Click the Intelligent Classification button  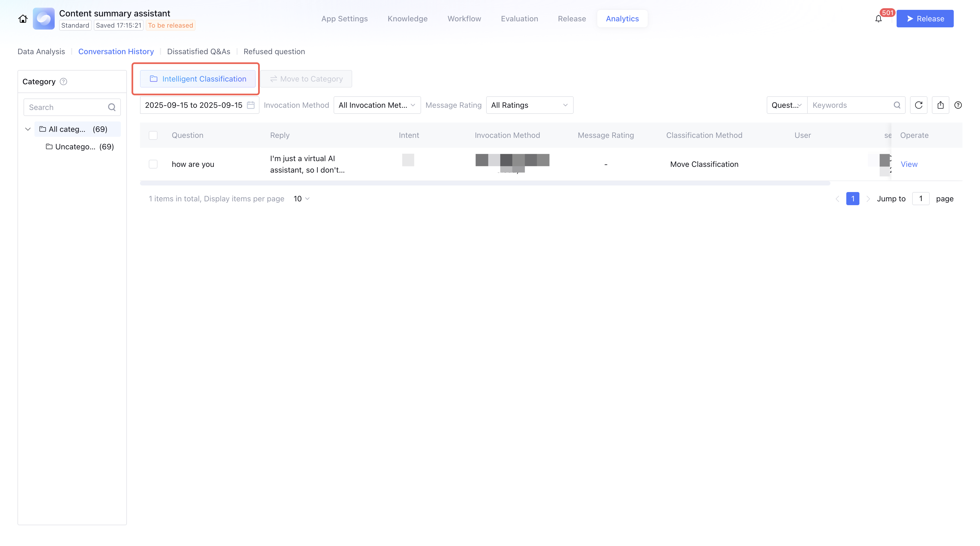(x=198, y=79)
